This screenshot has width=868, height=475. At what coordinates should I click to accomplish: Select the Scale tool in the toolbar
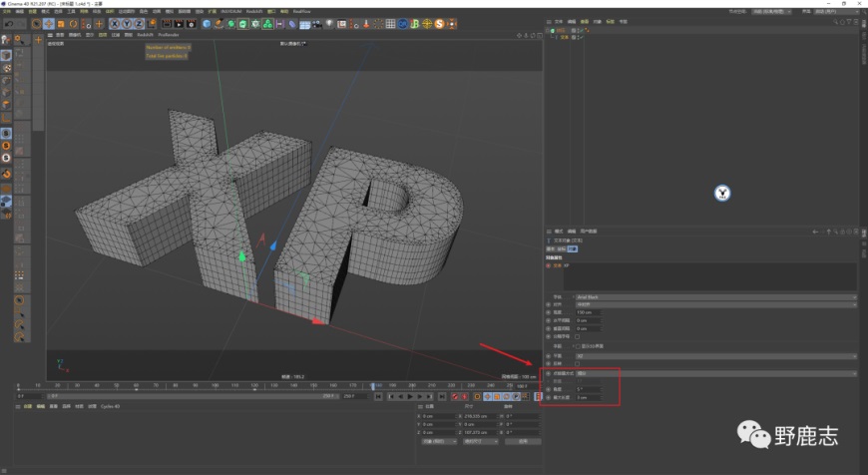pos(61,24)
